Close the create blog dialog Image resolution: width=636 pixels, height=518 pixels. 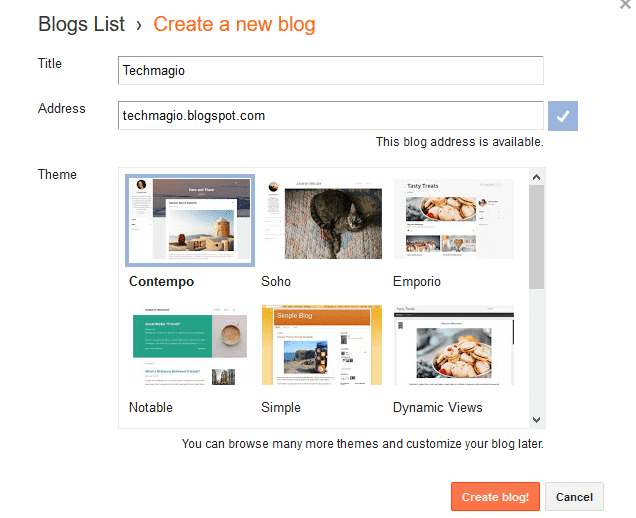point(625,6)
